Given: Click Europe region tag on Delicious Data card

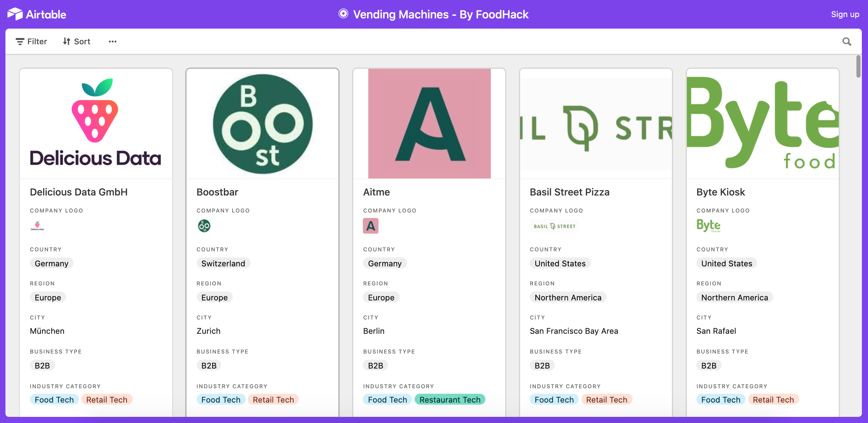Looking at the screenshot, I should pyautogui.click(x=48, y=297).
